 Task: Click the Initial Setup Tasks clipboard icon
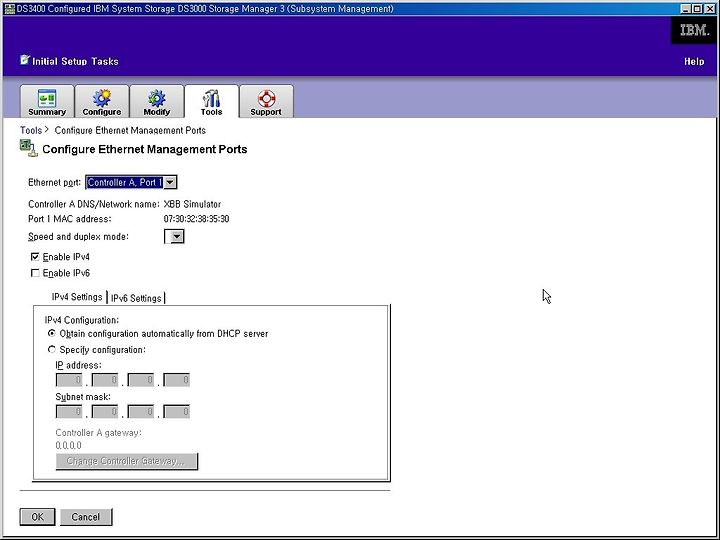[x=25, y=60]
